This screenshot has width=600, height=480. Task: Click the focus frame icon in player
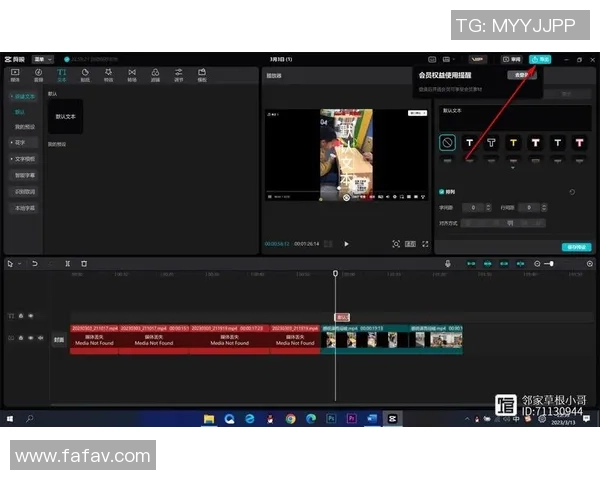(396, 244)
